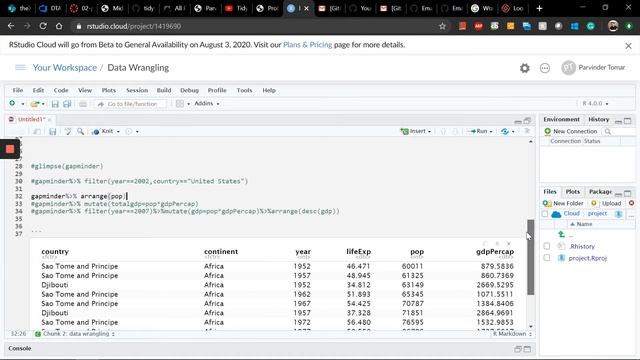This screenshot has width=640, height=360.
Task: Click the new file plus icon
Action: tap(12, 104)
